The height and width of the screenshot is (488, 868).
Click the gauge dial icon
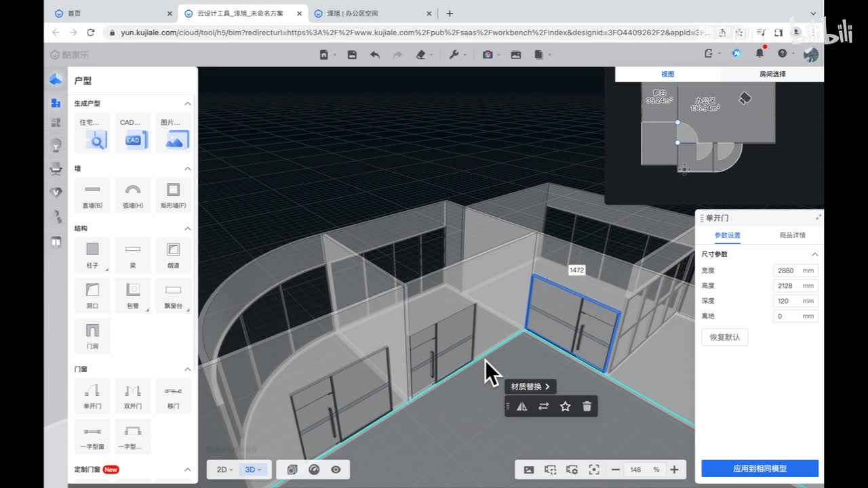tap(314, 470)
